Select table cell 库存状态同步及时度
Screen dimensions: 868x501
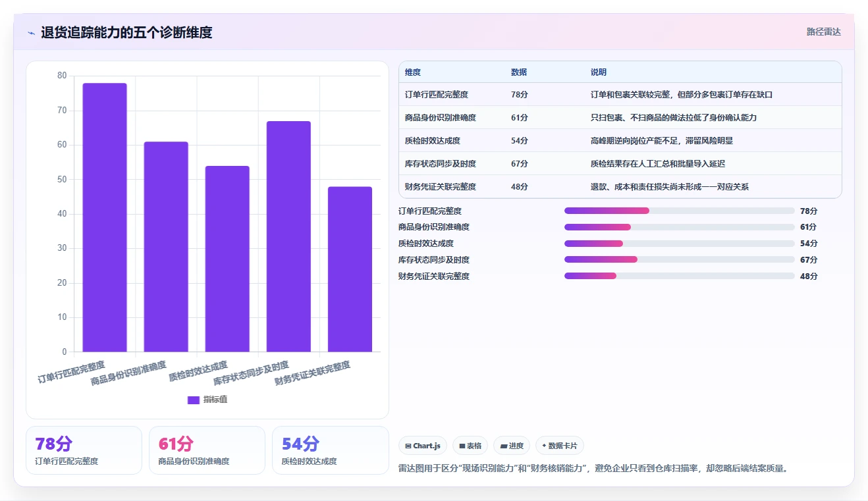[441, 164]
